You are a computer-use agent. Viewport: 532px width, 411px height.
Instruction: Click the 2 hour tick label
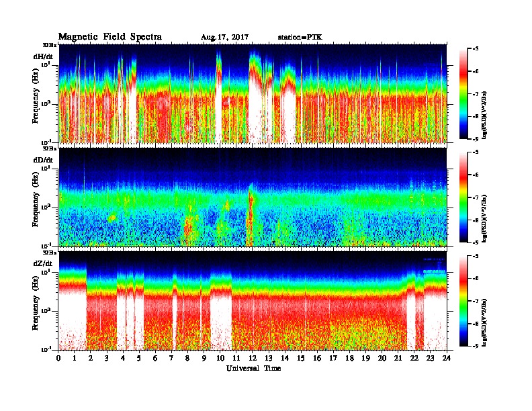91,359
